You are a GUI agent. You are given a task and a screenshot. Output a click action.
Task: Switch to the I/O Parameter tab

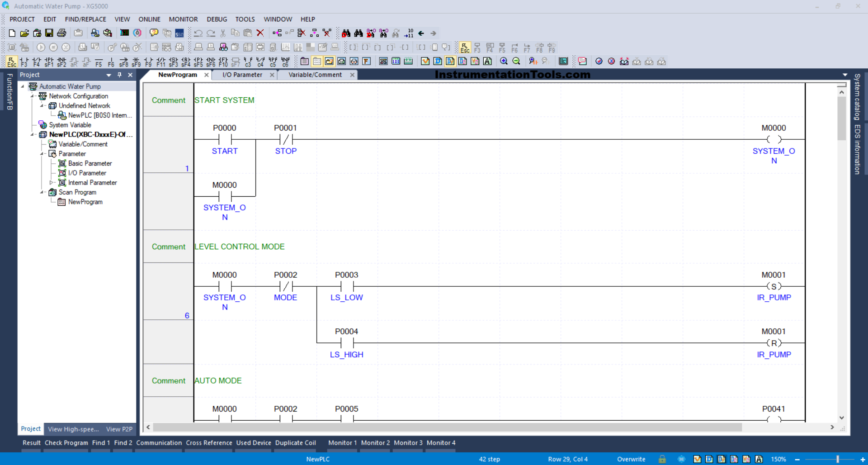click(x=242, y=75)
